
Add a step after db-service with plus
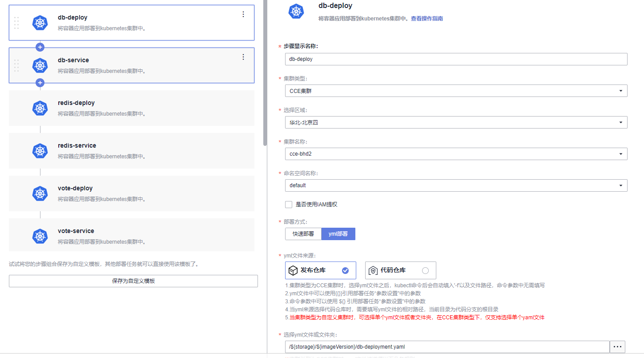pyautogui.click(x=40, y=83)
